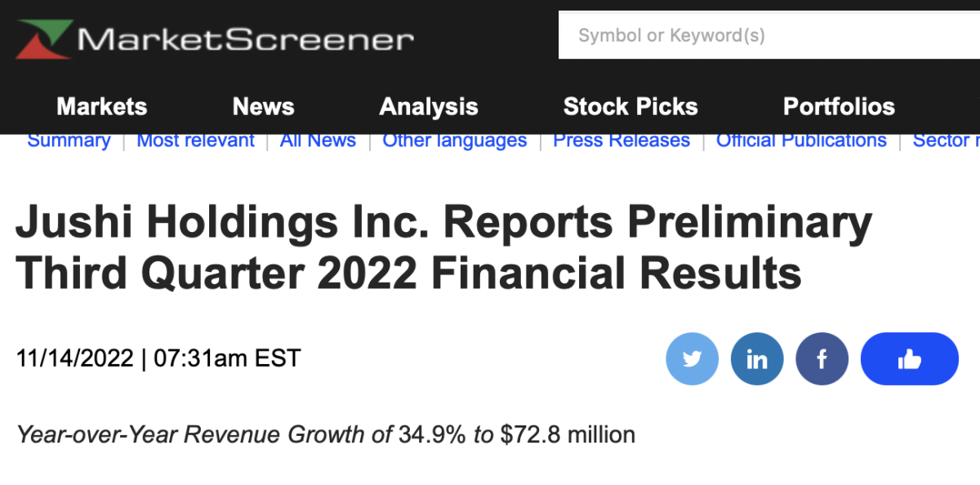Click the Year-over-Year Revenue Growth subtitle
The width and height of the screenshot is (980, 485).
[326, 434]
